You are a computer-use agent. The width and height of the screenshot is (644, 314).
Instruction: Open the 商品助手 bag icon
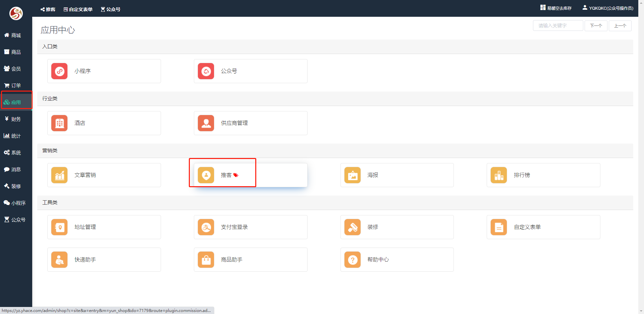pos(206,260)
